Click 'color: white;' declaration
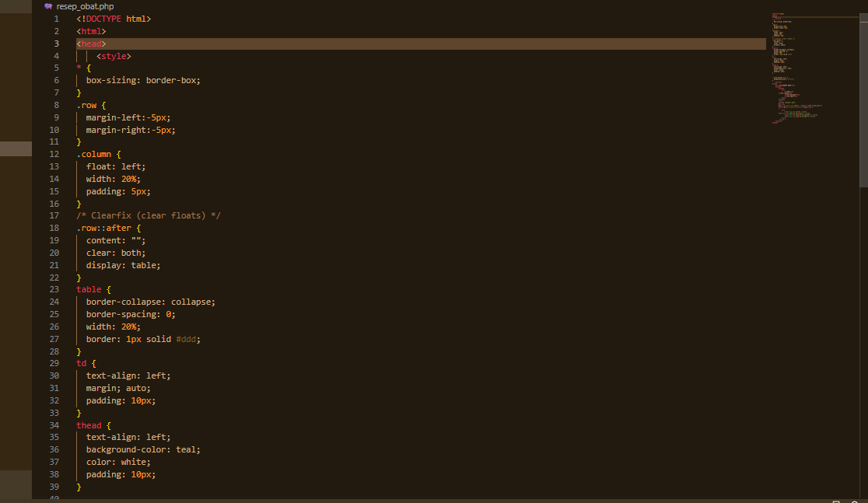This screenshot has width=868, height=503. pyautogui.click(x=118, y=462)
